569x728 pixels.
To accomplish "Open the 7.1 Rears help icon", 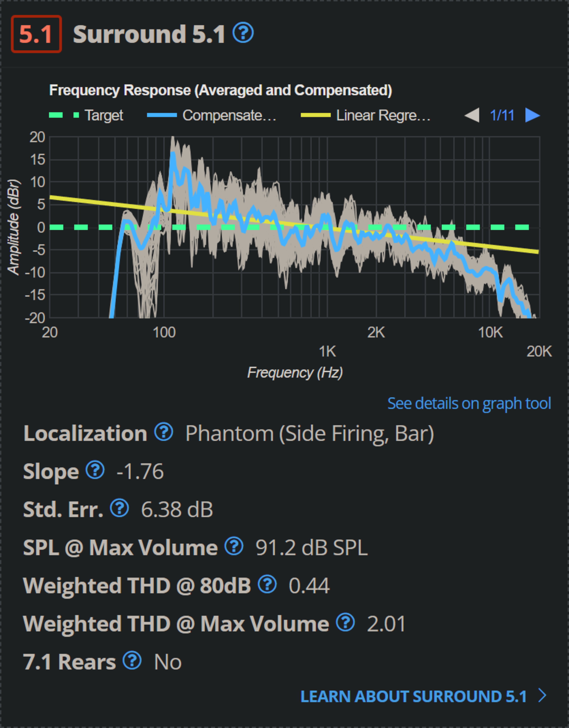I will pyautogui.click(x=132, y=660).
